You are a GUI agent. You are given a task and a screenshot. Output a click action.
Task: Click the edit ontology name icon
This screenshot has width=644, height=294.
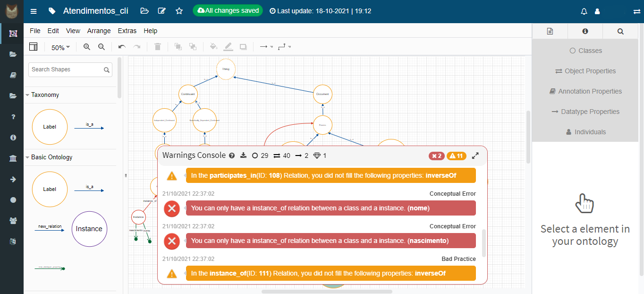point(162,11)
